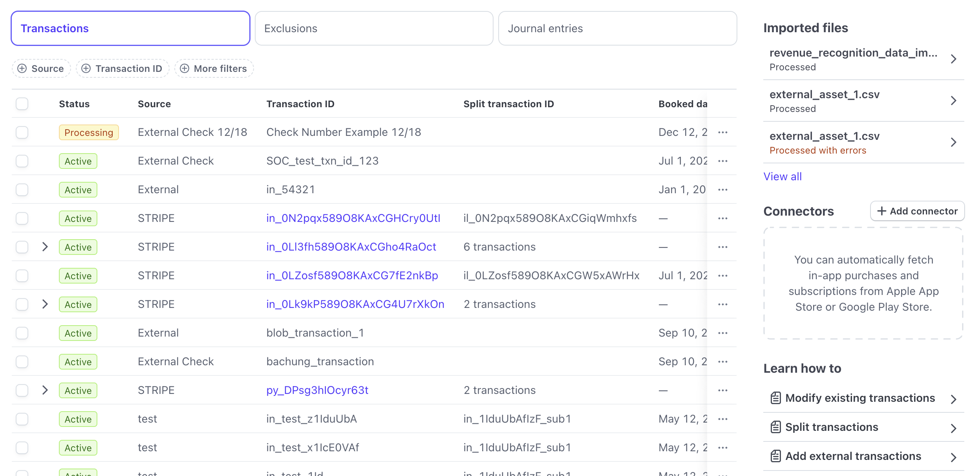This screenshot has width=980, height=476.
Task: Check the select-all checkbox in table header
Action: 22,104
